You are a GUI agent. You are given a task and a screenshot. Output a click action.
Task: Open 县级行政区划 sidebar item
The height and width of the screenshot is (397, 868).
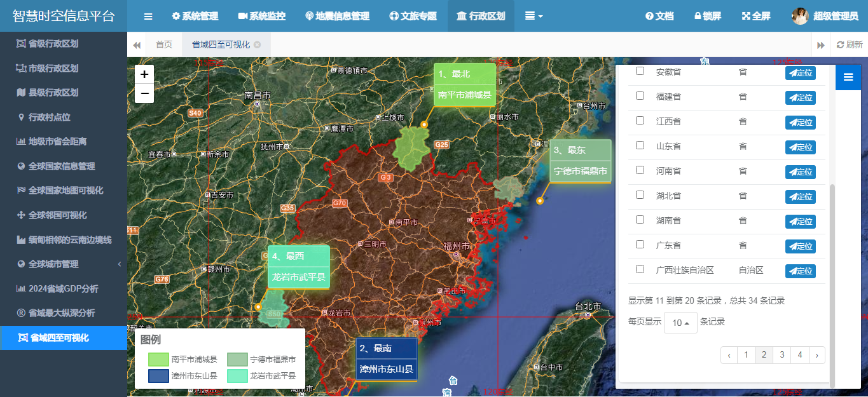click(64, 93)
